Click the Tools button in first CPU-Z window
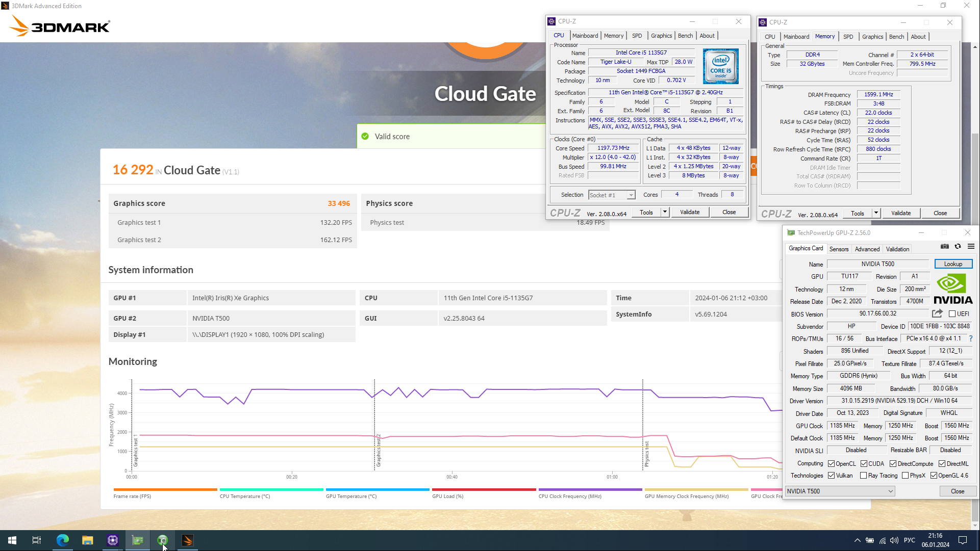980x551 pixels. (646, 213)
